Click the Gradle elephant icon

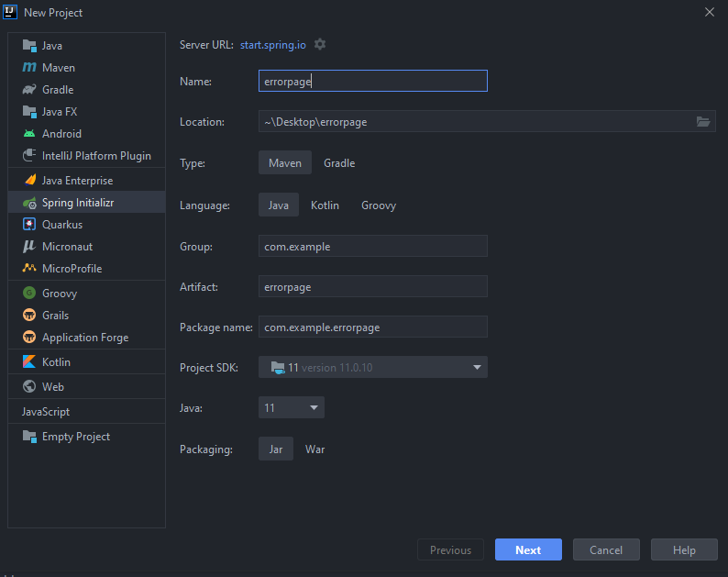pos(29,89)
